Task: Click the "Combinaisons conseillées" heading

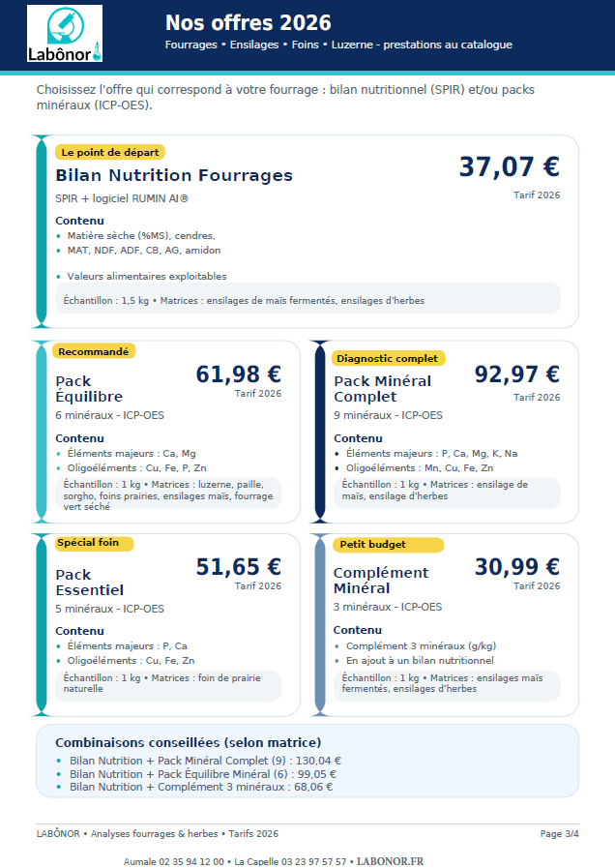Action: 188,742
